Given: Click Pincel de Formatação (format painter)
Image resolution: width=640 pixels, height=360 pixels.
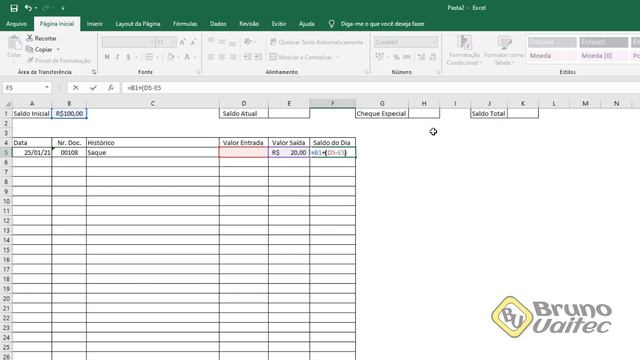Looking at the screenshot, I should pyautogui.click(x=59, y=60).
